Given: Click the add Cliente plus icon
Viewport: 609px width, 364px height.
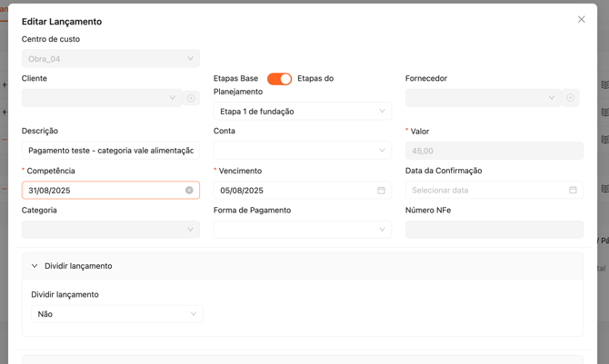Looking at the screenshot, I should tap(191, 98).
